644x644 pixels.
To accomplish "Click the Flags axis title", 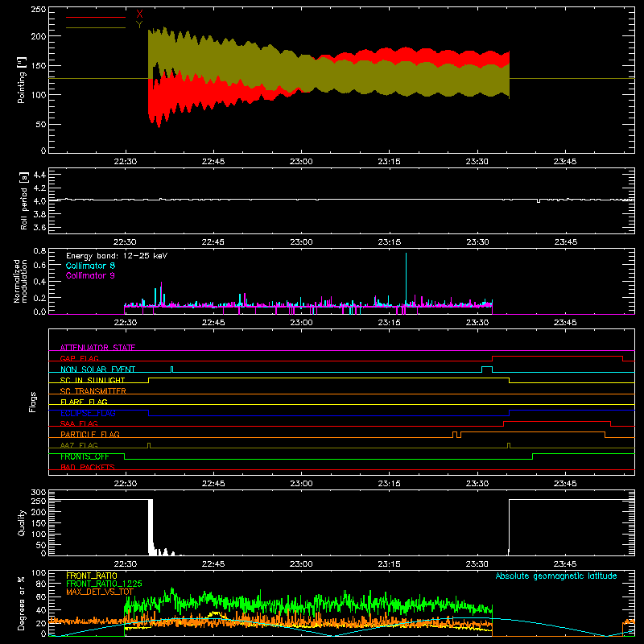I will click(33, 402).
